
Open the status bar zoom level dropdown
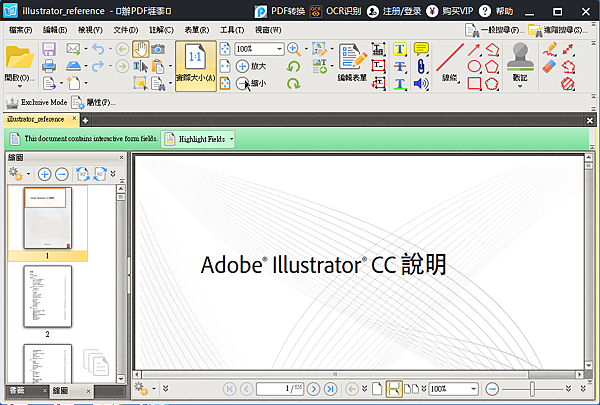(x=473, y=389)
